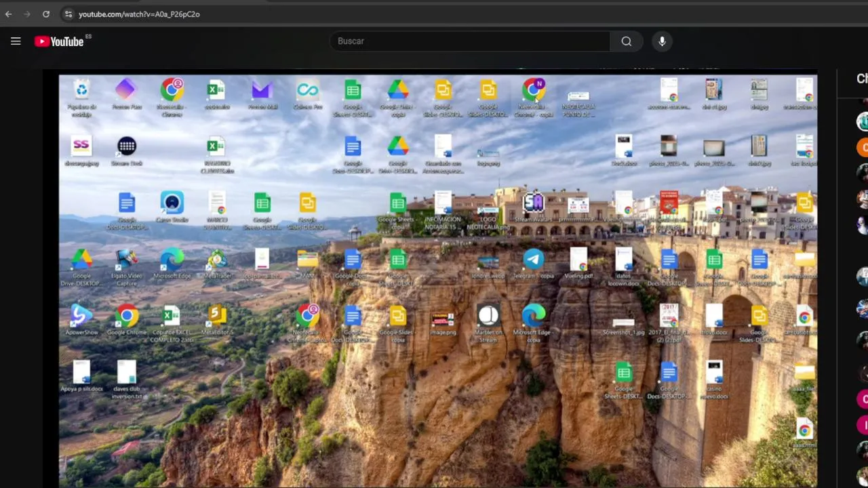Open Elgato Video Capture shortcut

pos(126,267)
